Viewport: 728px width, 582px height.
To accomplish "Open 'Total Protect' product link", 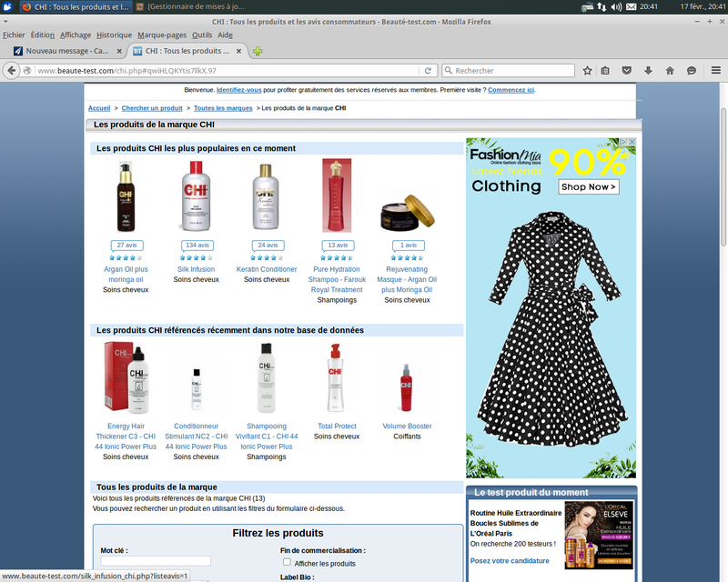I will coord(337,426).
